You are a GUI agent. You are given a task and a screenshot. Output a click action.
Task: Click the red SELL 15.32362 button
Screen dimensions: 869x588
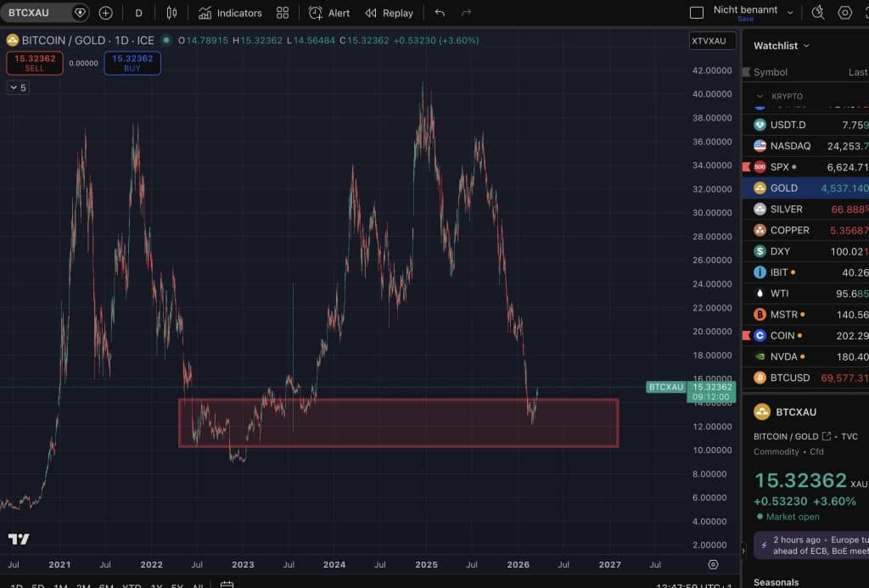point(34,63)
